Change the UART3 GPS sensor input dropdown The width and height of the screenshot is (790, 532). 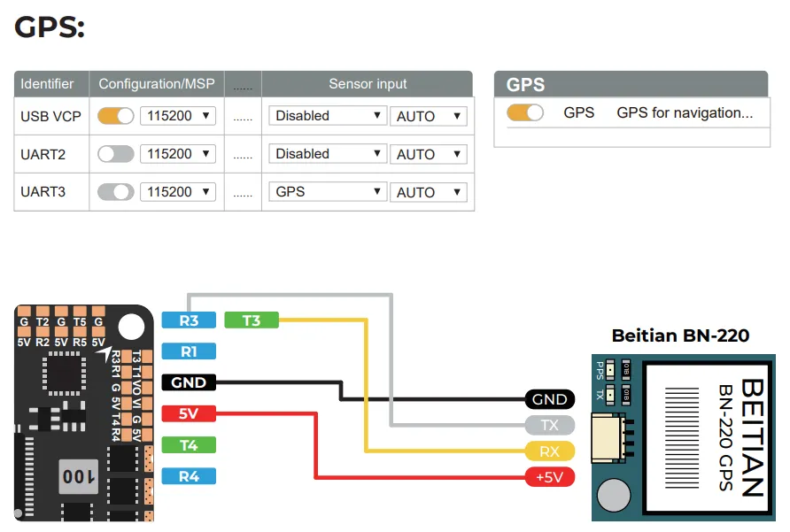pos(327,191)
